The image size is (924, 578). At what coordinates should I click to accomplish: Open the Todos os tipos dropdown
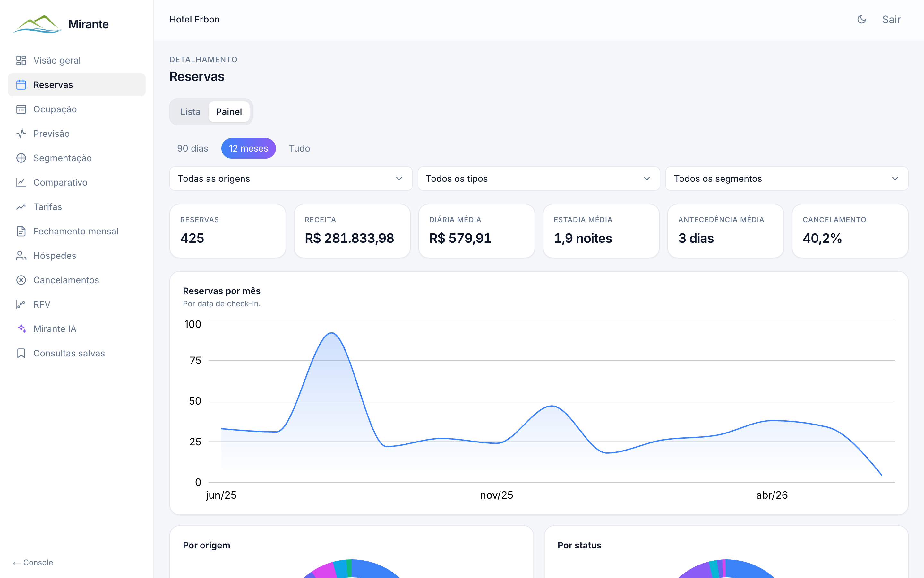[539, 179]
